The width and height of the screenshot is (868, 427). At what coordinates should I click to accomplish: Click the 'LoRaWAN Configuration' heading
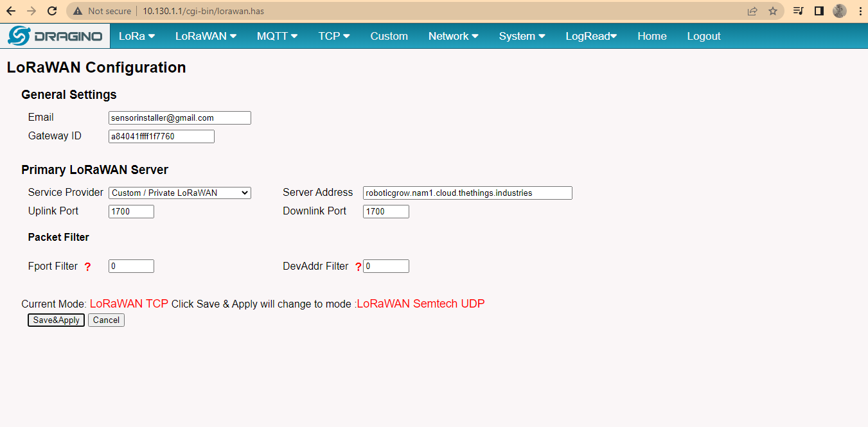point(96,67)
